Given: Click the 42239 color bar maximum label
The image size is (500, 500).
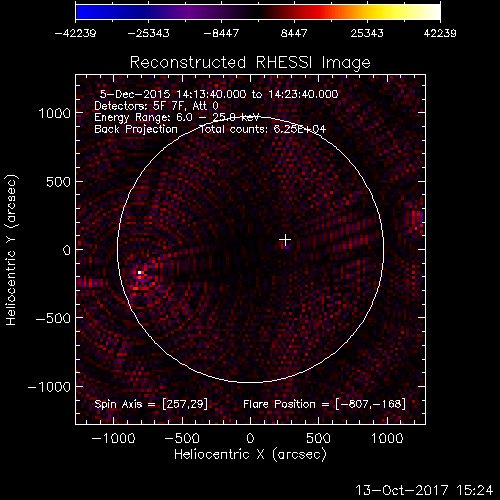Looking at the screenshot, I should pos(440,33).
